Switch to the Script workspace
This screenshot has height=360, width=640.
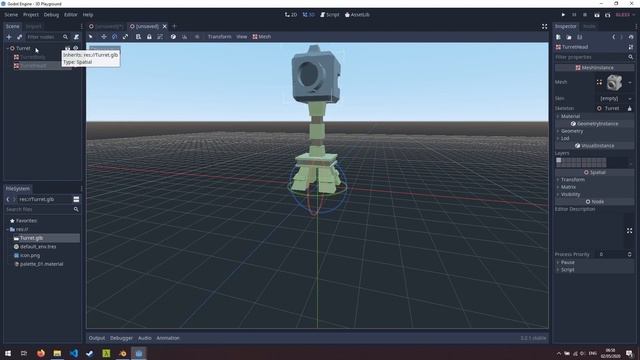[330, 15]
